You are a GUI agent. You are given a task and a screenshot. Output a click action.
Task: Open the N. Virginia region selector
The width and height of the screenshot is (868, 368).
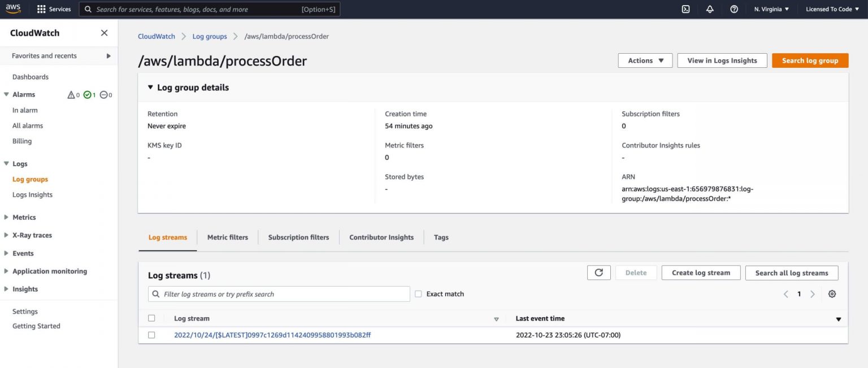771,8
